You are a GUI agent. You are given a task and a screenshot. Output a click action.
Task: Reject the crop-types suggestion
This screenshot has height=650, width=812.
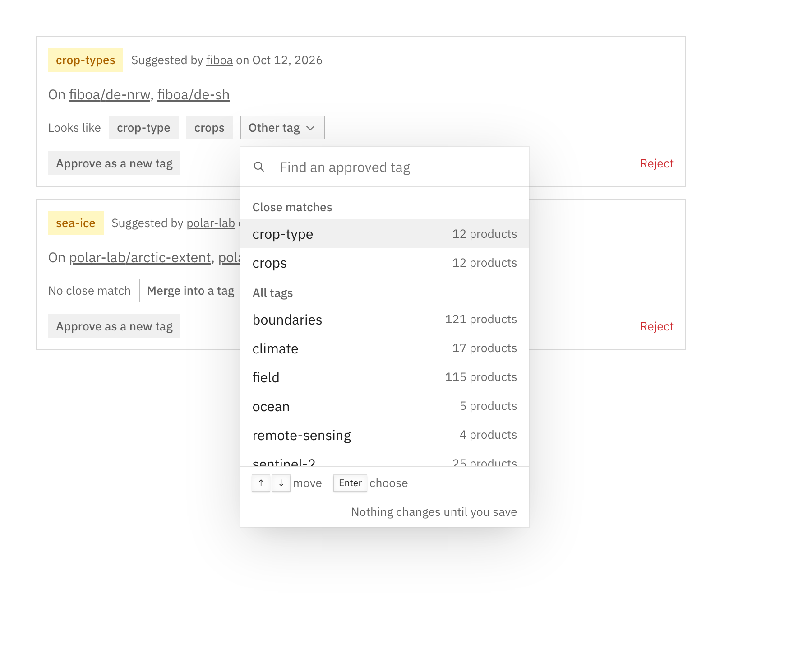point(656,163)
